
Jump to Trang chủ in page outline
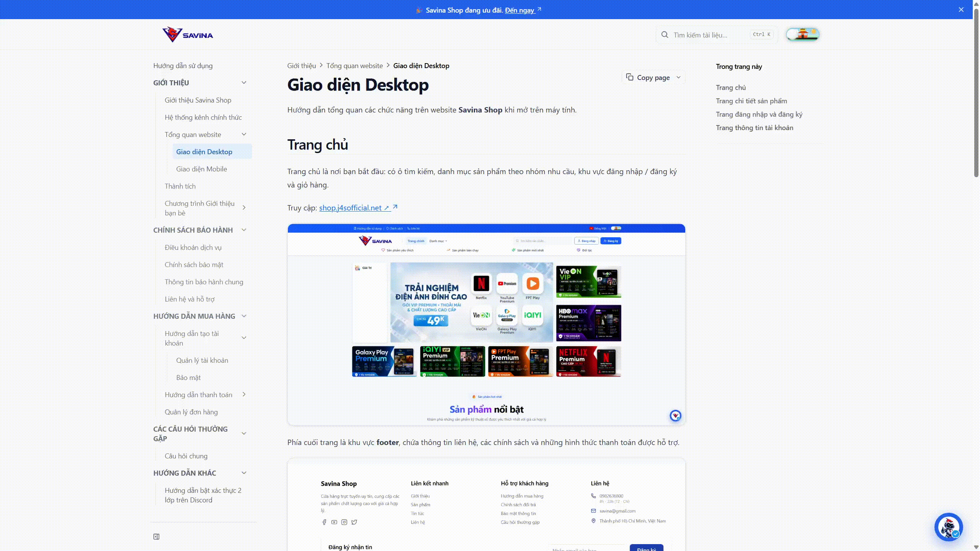tap(731, 87)
